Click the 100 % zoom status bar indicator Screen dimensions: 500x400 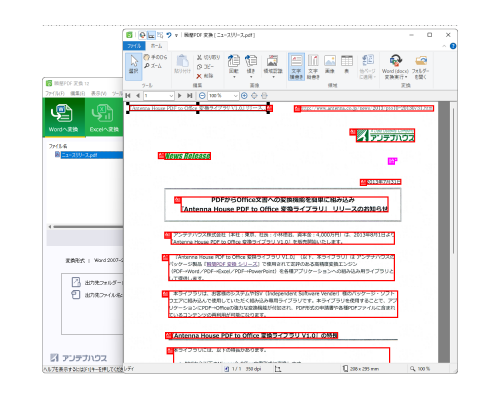tap(420, 369)
